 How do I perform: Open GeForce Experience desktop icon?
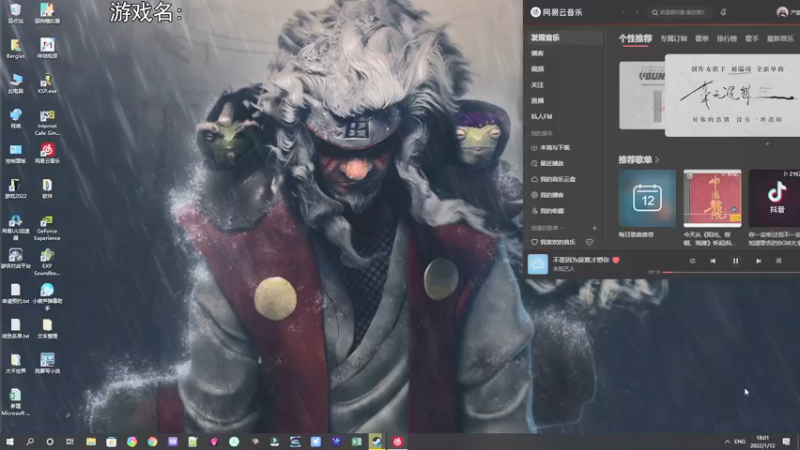[x=47, y=228]
